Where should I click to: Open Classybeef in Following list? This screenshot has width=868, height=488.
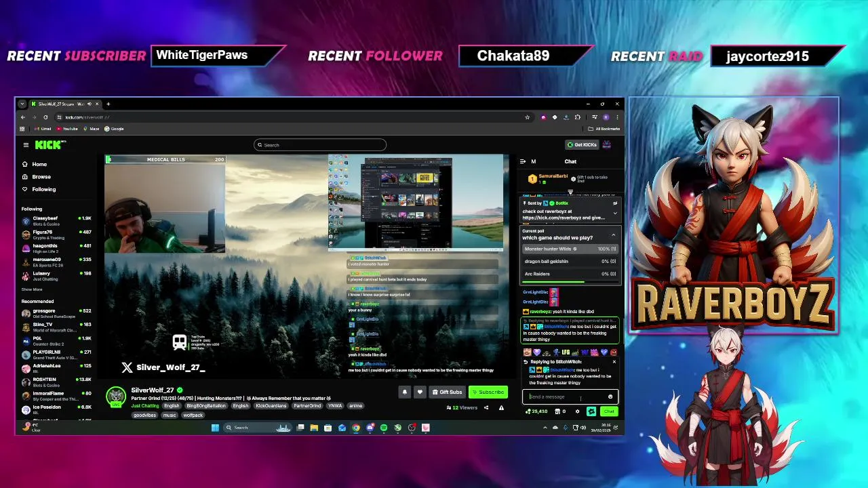pos(56,220)
